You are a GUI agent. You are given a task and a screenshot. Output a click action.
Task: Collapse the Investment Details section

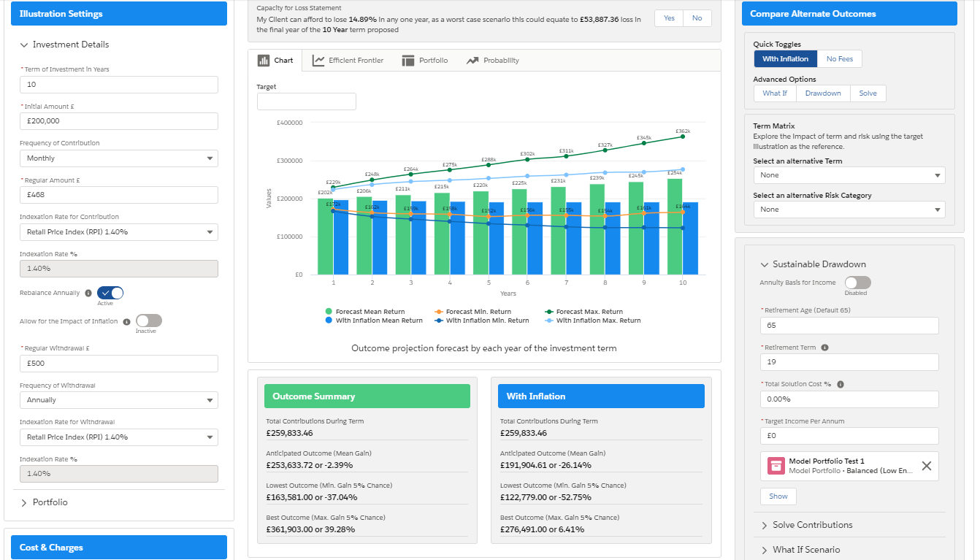pos(65,45)
